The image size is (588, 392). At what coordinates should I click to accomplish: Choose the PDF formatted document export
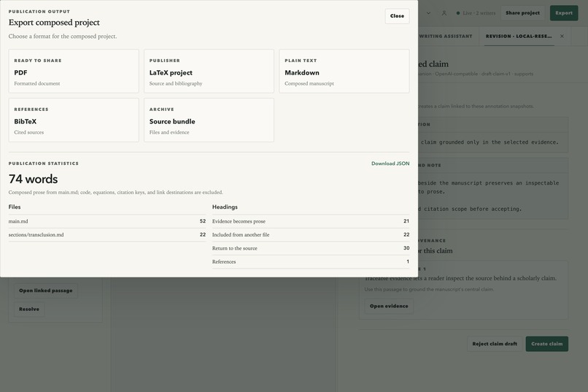[74, 71]
